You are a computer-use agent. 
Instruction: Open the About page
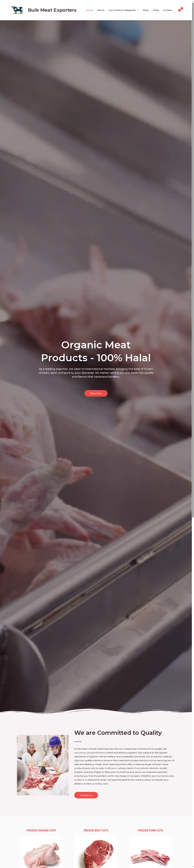pos(101,10)
